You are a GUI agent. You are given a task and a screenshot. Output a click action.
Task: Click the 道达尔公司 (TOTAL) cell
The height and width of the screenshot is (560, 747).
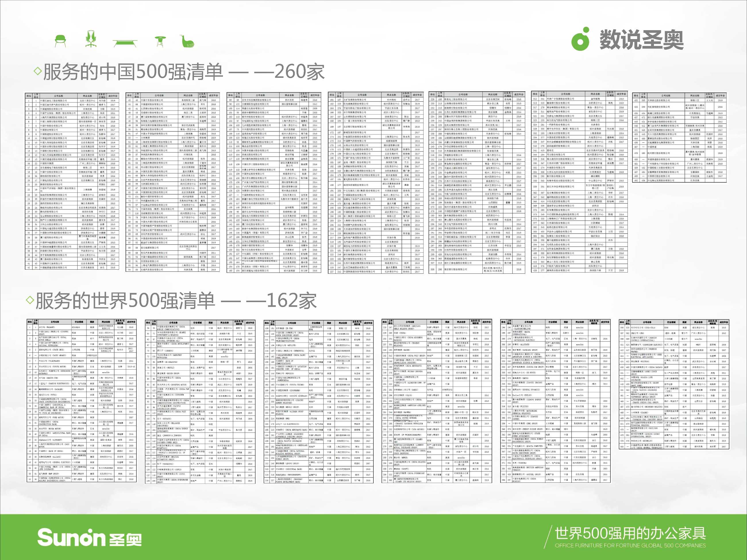pyautogui.click(x=55, y=395)
